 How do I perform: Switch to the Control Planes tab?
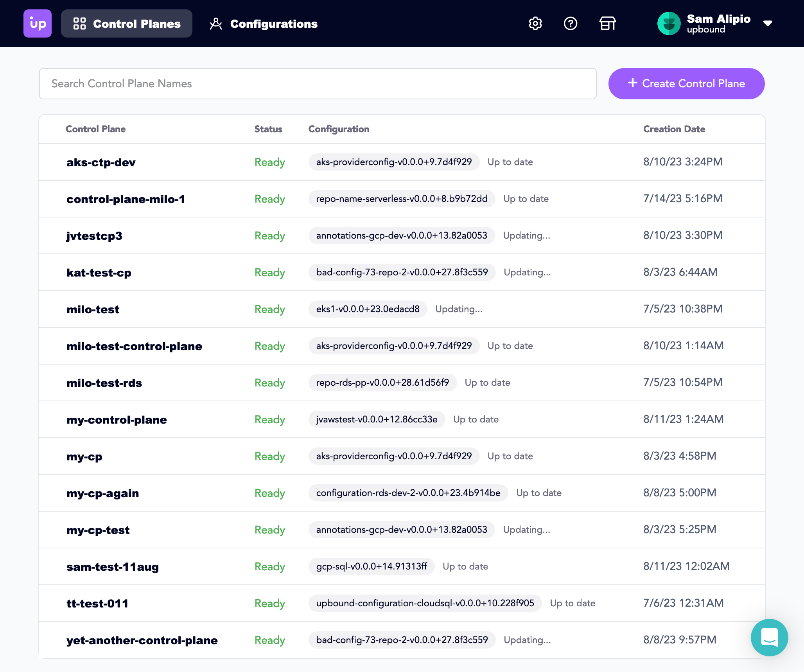click(x=136, y=24)
